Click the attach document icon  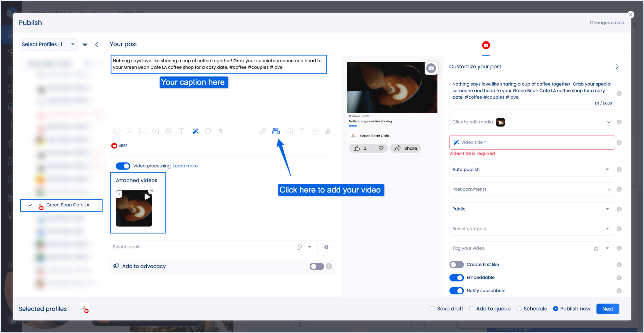pyautogui.click(x=302, y=131)
